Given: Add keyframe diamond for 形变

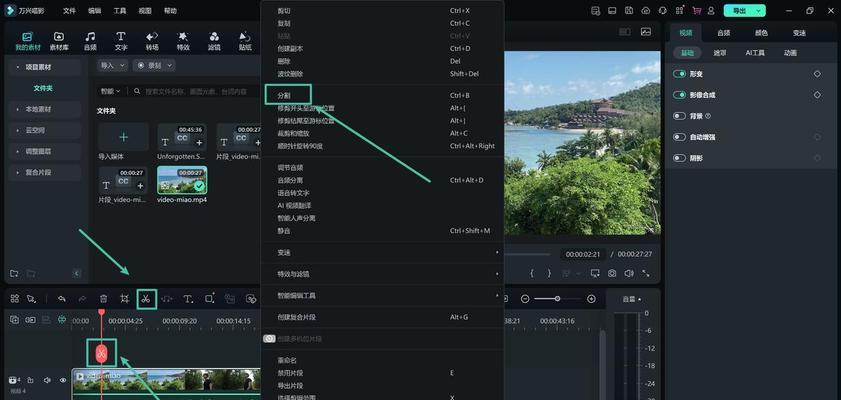Looking at the screenshot, I should click(817, 74).
